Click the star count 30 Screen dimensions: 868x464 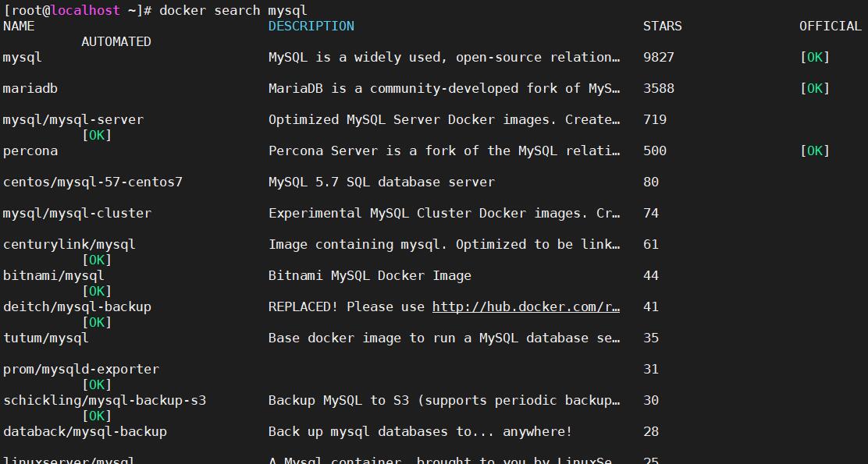pyautogui.click(x=651, y=400)
